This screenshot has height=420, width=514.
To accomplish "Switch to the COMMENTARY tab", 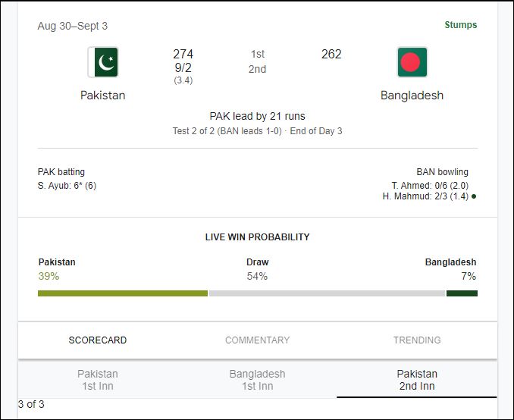I will click(257, 340).
